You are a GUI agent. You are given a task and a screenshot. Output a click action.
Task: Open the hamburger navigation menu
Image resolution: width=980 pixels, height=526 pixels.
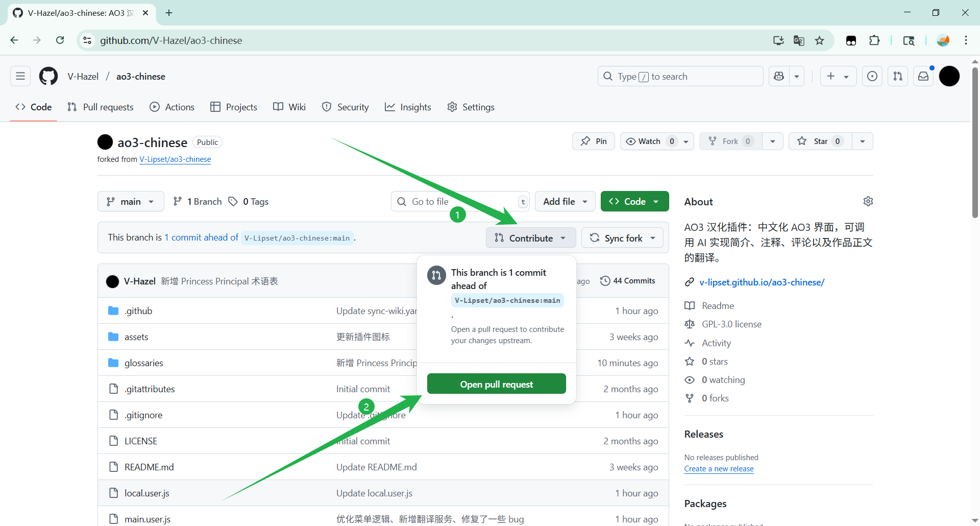[x=20, y=77]
